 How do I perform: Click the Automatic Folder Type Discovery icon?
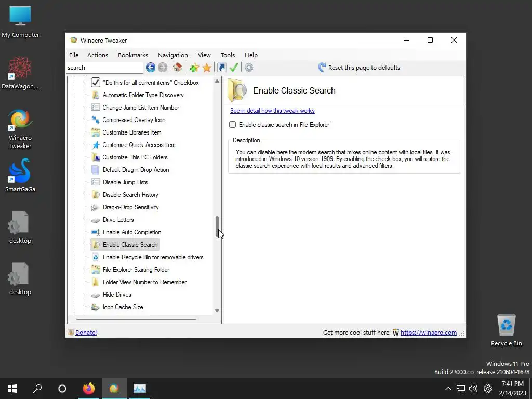96,95
